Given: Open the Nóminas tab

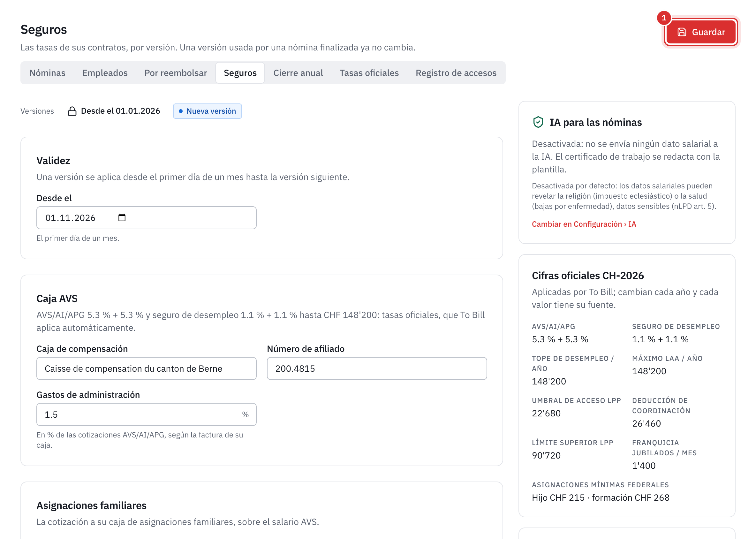Looking at the screenshot, I should point(48,73).
